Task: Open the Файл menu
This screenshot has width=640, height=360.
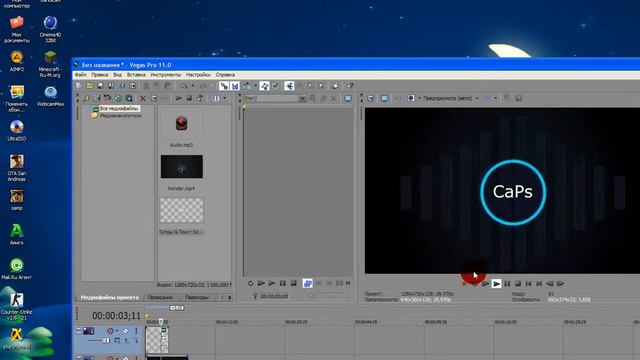Action: click(x=80, y=75)
